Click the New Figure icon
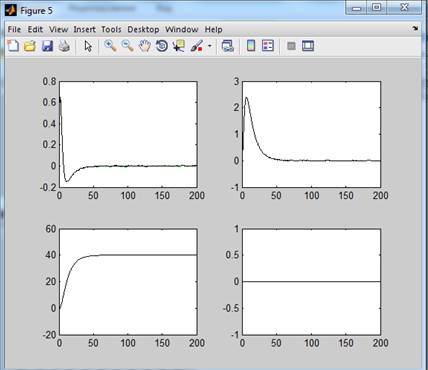428x370 pixels. (13, 46)
